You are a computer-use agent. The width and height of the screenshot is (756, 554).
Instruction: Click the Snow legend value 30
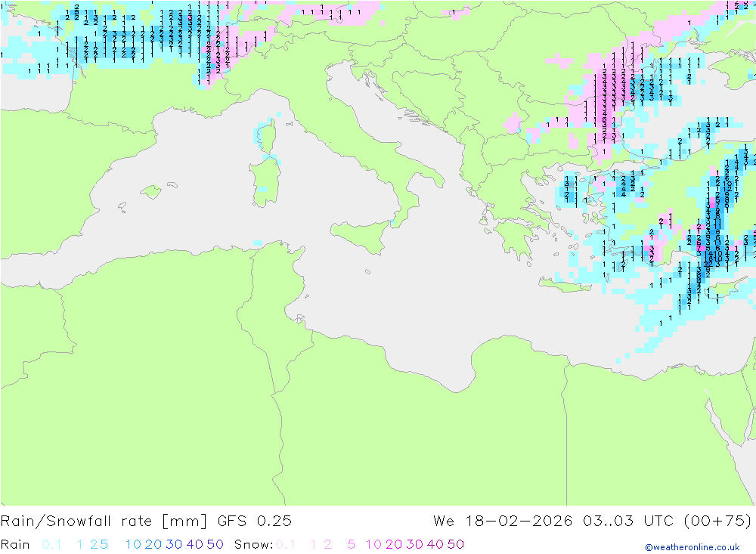(414, 544)
